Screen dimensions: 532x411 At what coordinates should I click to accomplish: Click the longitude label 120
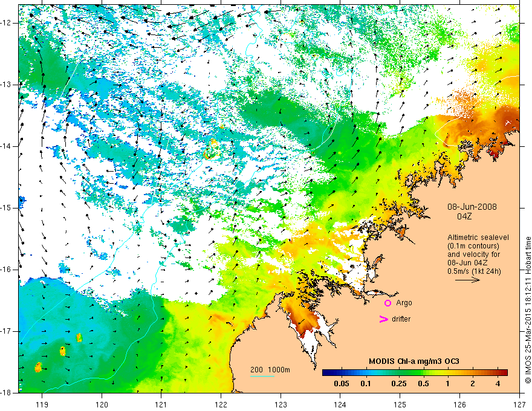(102, 404)
